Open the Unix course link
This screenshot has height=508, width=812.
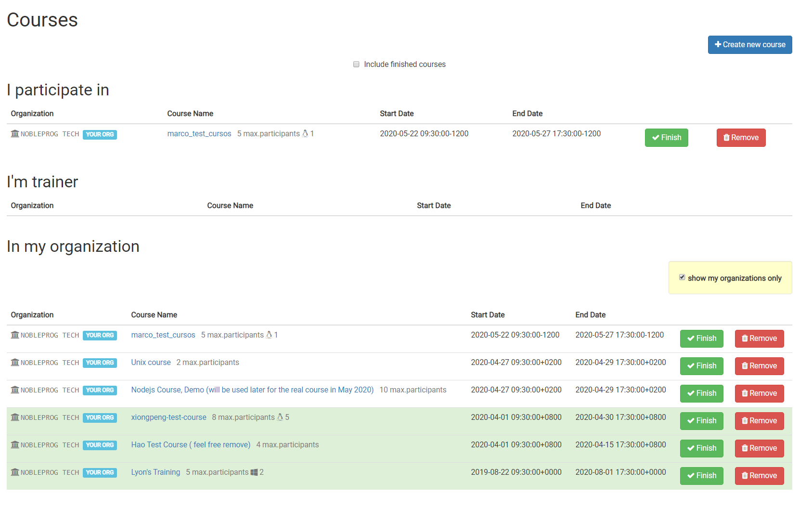[x=151, y=363]
